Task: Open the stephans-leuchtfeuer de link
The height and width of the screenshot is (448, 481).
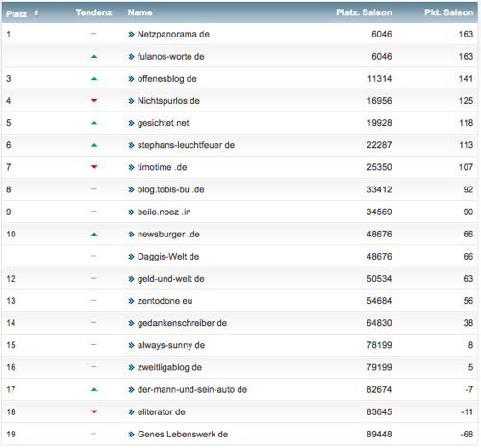Action: 186,145
